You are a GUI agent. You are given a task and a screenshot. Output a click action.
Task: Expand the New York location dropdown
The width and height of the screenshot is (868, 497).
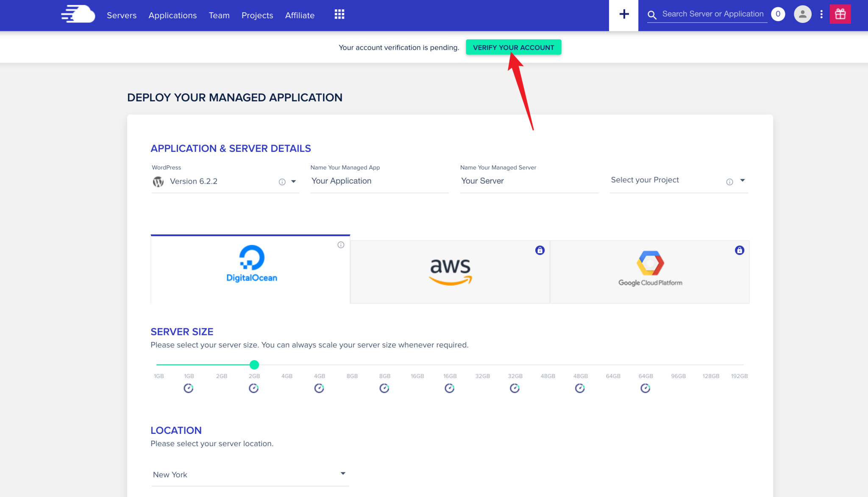click(342, 473)
